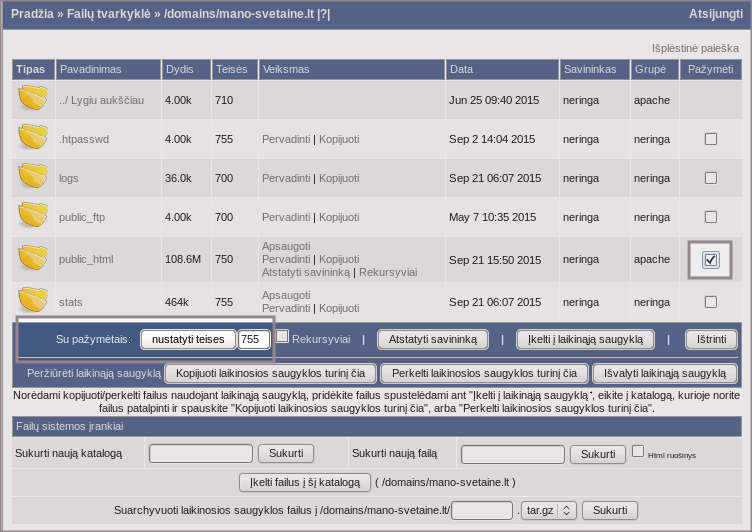The image size is (752, 532).
Task: Click the permissions value field showing 755
Action: tap(254, 340)
